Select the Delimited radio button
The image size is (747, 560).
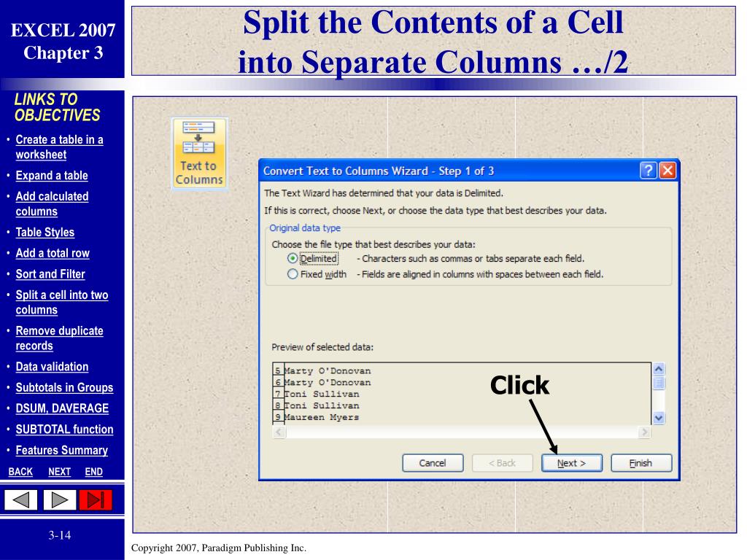tap(293, 259)
